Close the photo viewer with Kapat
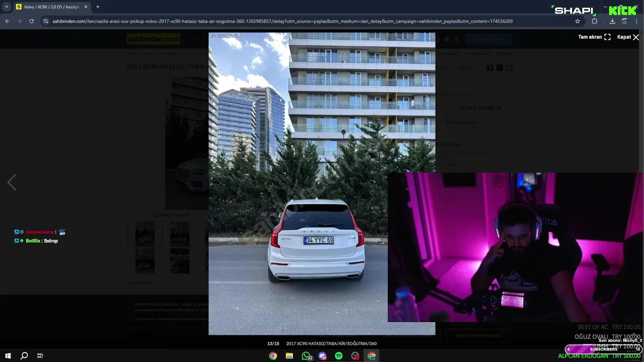644x362 pixels. [x=628, y=37]
